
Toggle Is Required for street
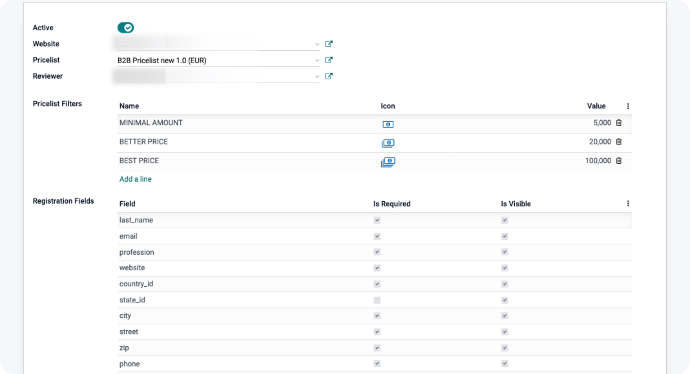click(377, 332)
